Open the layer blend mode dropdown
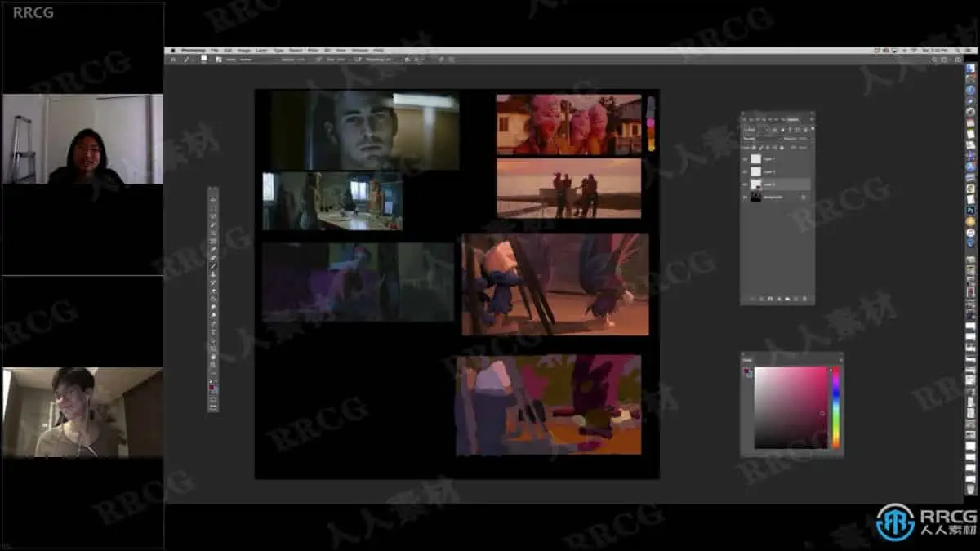The image size is (980, 551). pyautogui.click(x=764, y=138)
